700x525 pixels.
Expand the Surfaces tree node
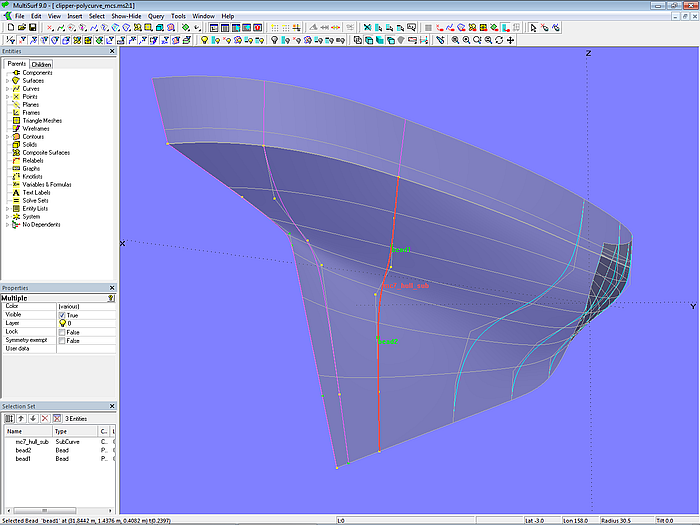[7, 81]
